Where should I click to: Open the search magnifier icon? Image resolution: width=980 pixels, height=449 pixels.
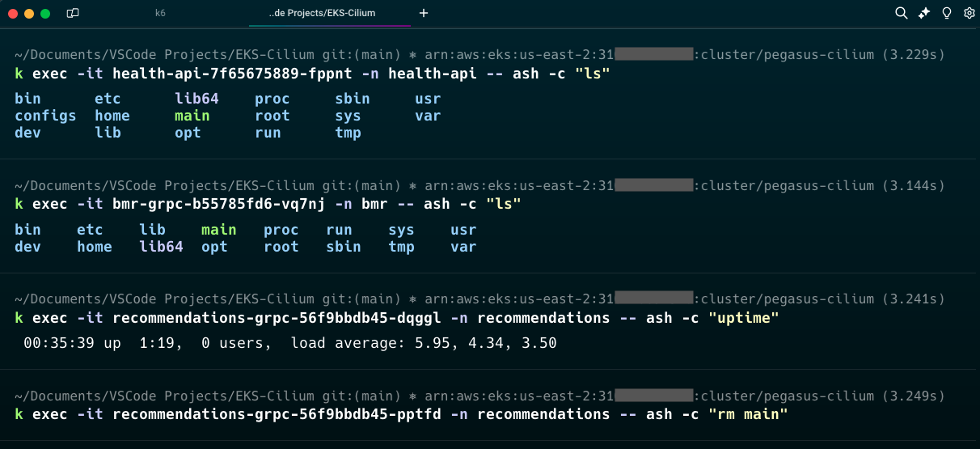pos(901,13)
